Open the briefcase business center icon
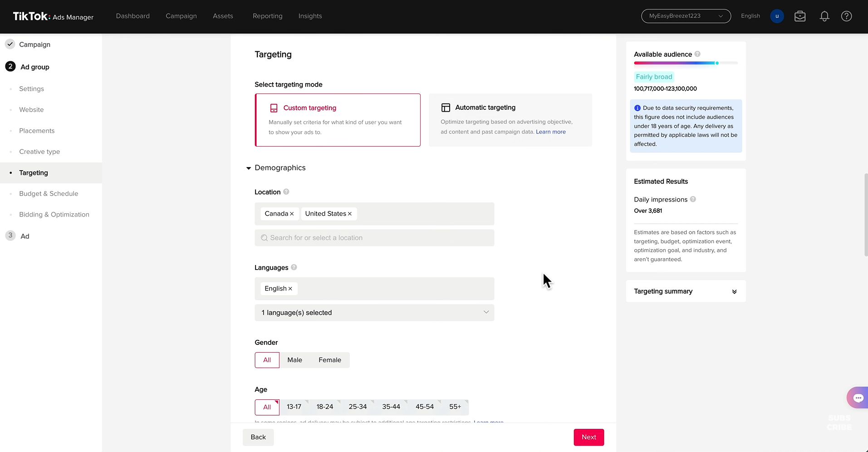This screenshot has width=868, height=452. pyautogui.click(x=800, y=16)
